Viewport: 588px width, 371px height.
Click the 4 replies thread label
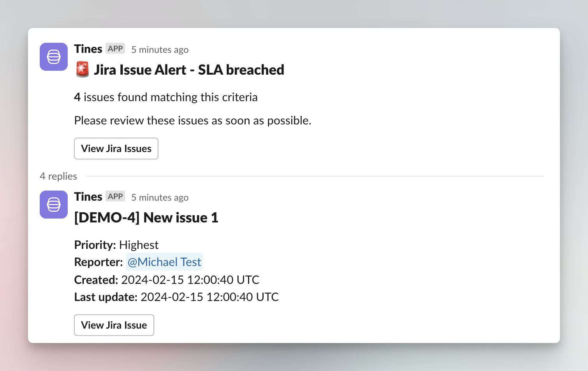point(58,176)
